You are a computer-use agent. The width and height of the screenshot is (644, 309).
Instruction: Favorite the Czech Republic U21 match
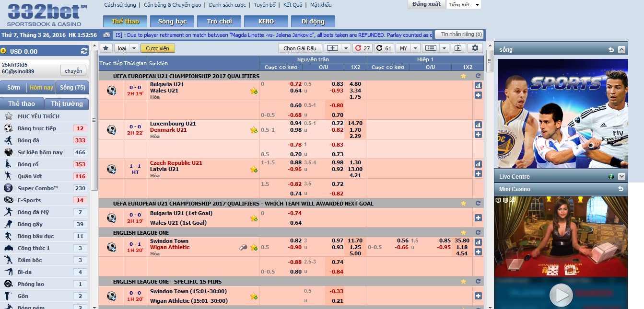254,169
